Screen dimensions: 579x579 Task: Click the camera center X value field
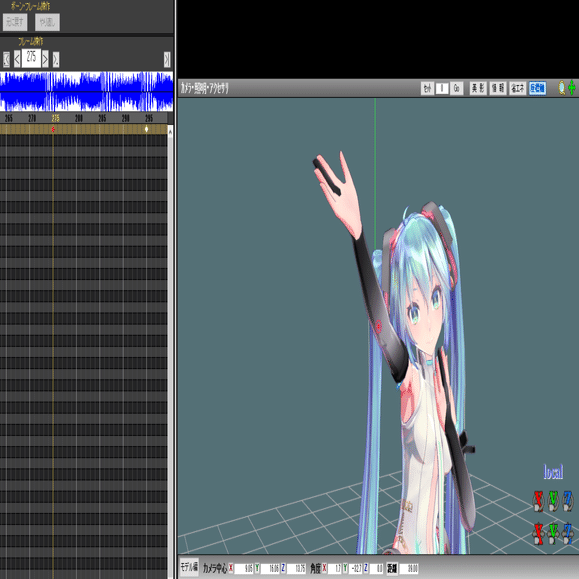point(244,569)
